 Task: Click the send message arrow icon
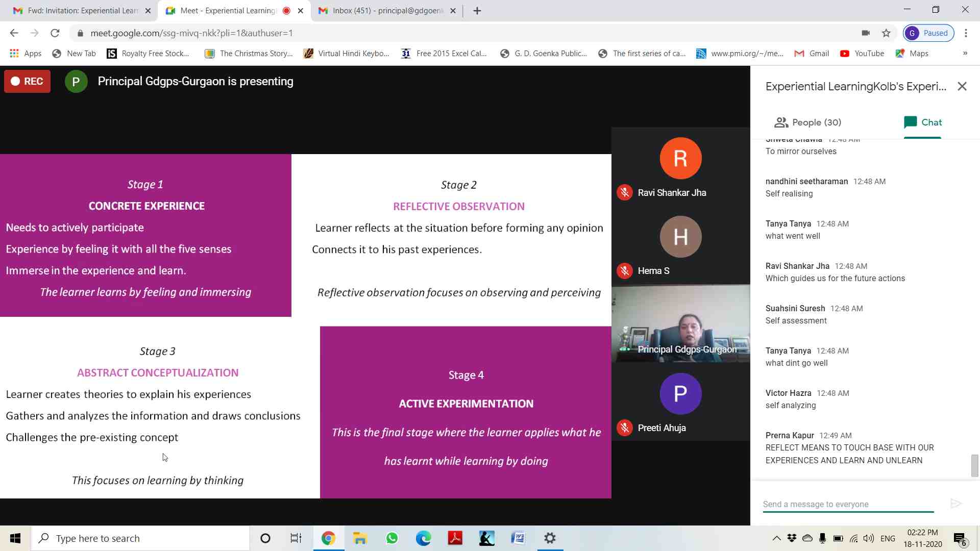(x=956, y=504)
